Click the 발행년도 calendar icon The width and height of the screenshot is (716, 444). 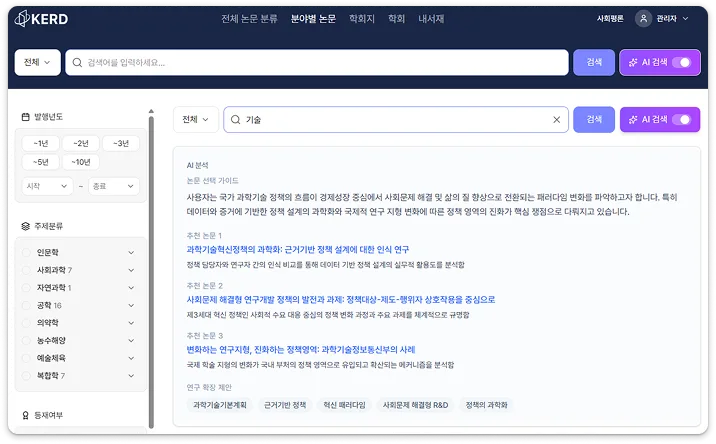[x=26, y=117]
